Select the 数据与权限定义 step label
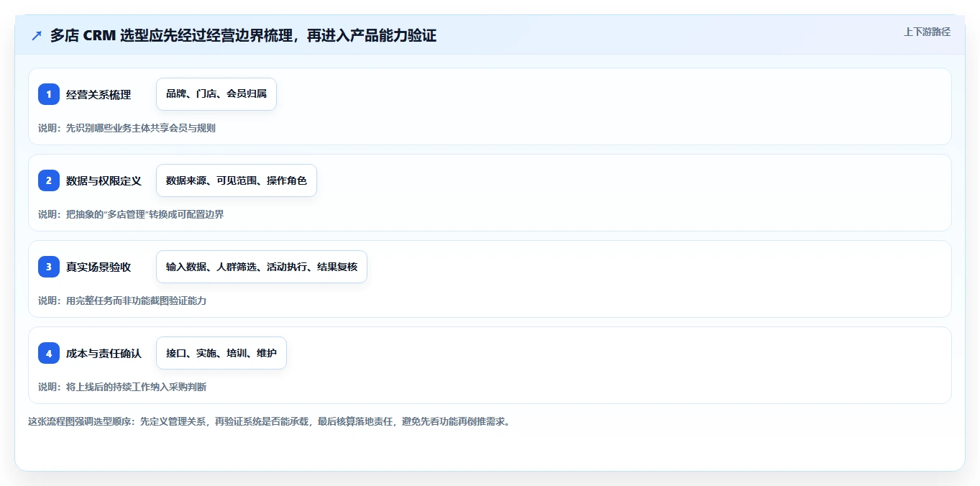This screenshot has width=980, height=486. pos(104,180)
